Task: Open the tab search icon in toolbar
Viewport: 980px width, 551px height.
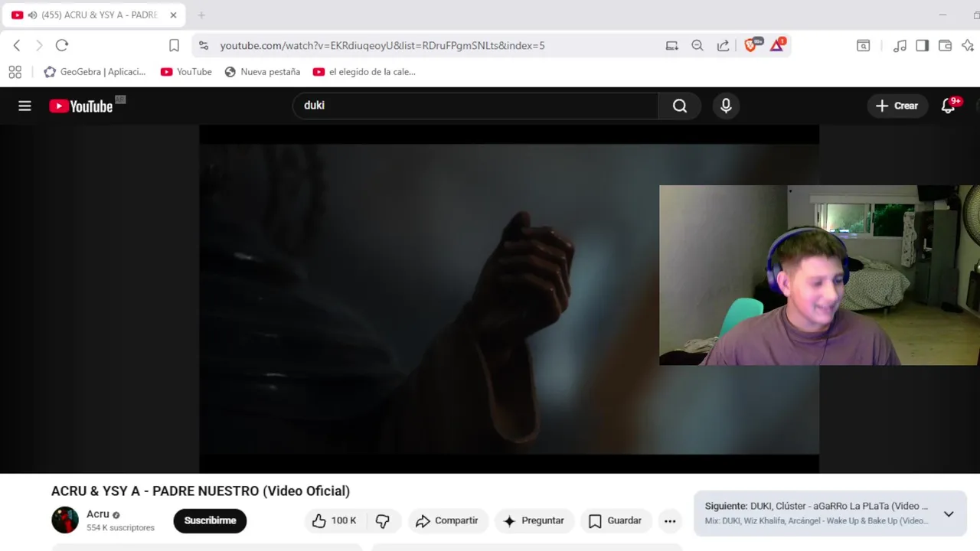Action: pos(863,46)
